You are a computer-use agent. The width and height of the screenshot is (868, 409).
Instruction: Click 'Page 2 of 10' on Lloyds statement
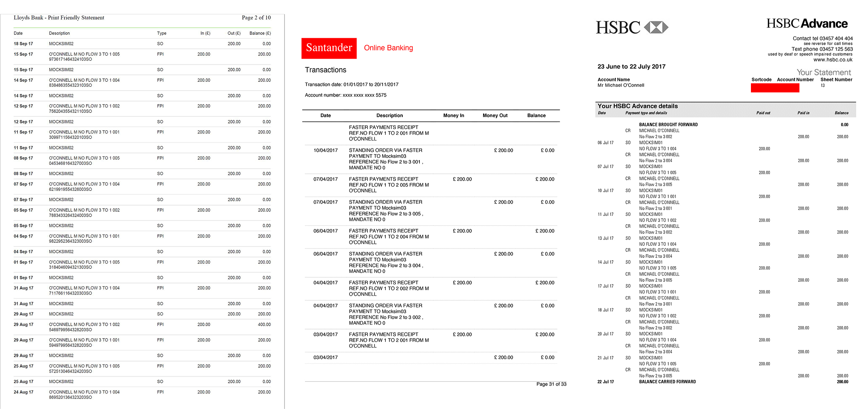[x=256, y=17]
